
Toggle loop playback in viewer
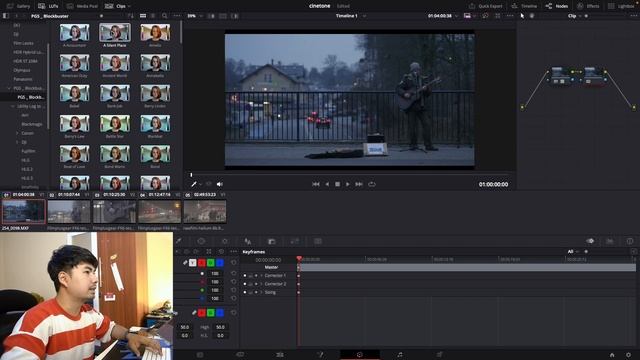(x=372, y=184)
